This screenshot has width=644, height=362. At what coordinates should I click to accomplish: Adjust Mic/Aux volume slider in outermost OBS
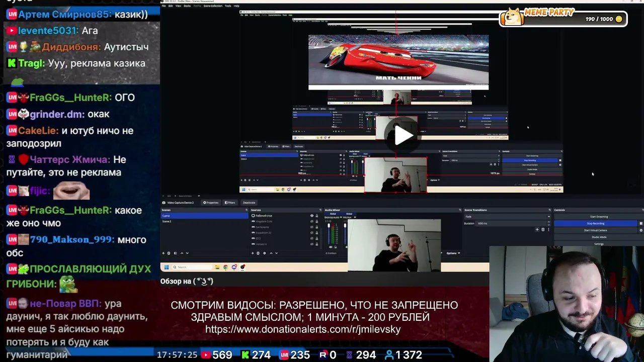click(345, 233)
